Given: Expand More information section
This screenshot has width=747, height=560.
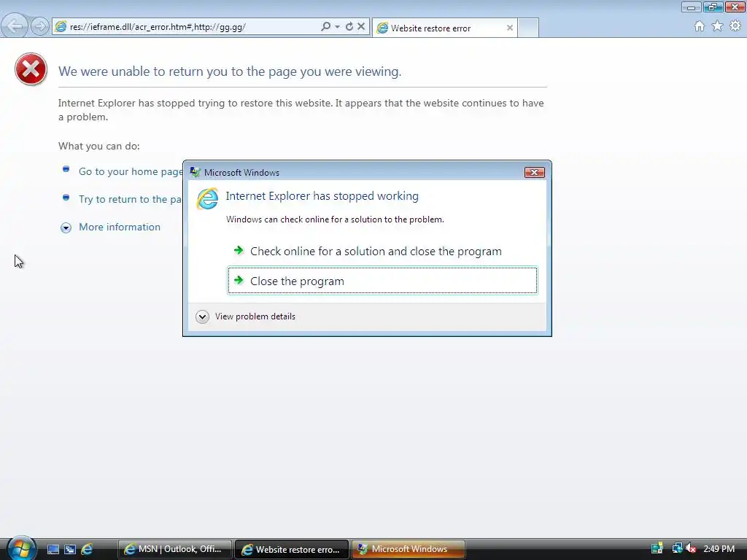Looking at the screenshot, I should click(x=119, y=227).
